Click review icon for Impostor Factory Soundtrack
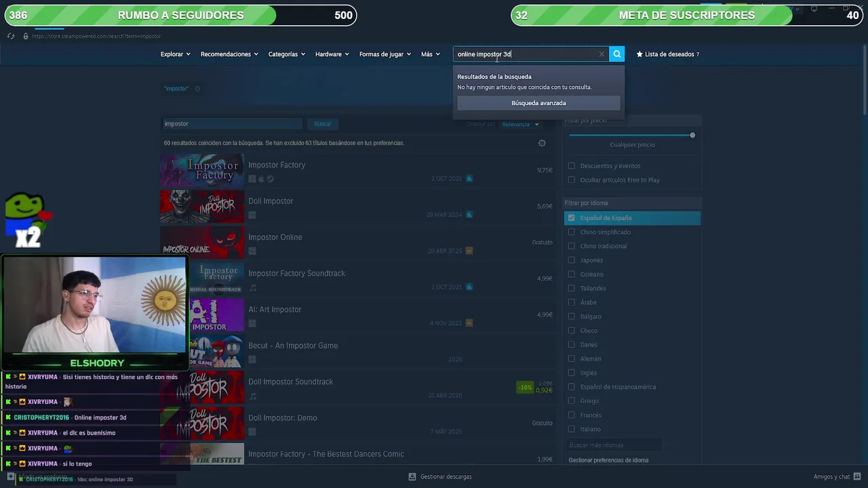This screenshot has height=488, width=868. click(469, 287)
